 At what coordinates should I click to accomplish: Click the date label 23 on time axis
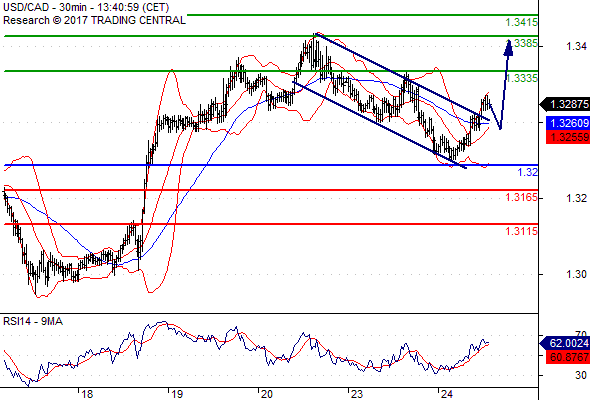(357, 394)
